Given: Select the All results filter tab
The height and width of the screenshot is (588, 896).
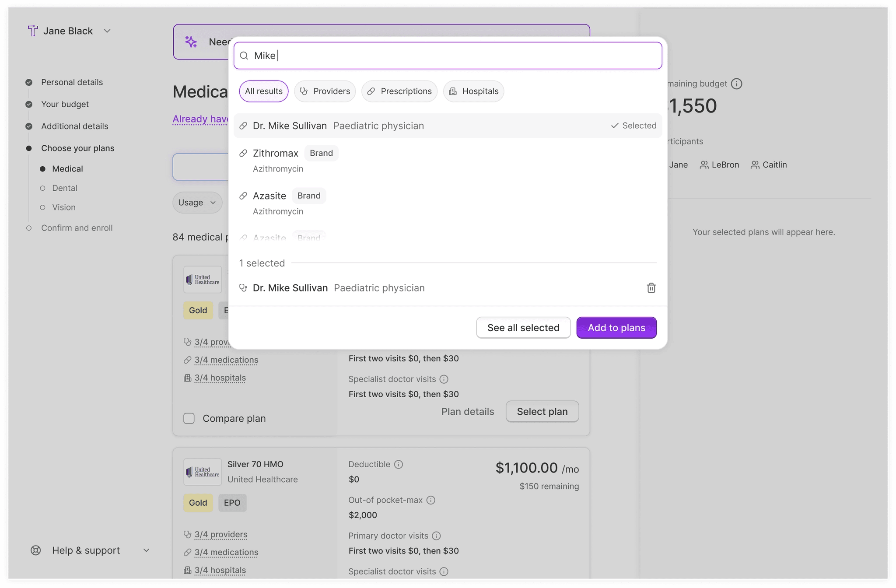Looking at the screenshot, I should tap(264, 91).
